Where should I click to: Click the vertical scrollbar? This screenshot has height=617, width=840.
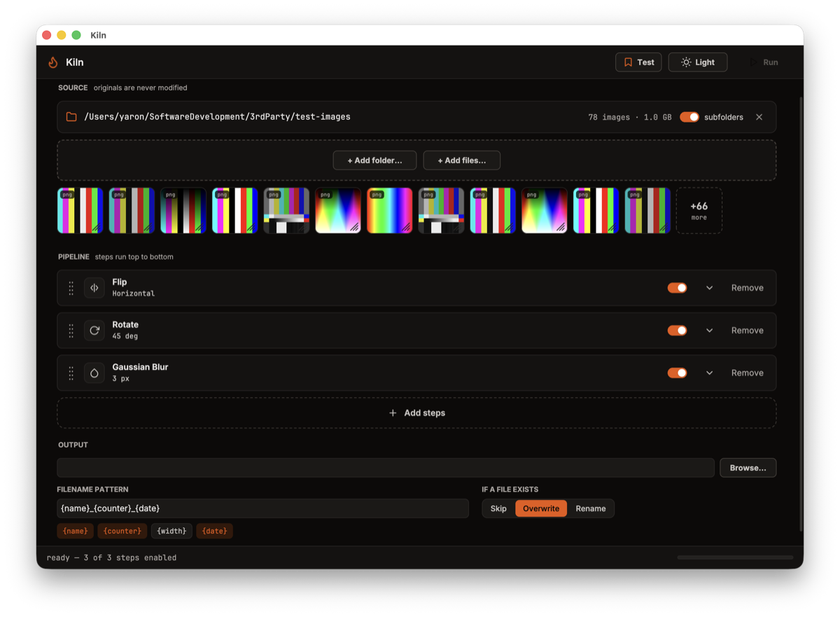point(801,314)
